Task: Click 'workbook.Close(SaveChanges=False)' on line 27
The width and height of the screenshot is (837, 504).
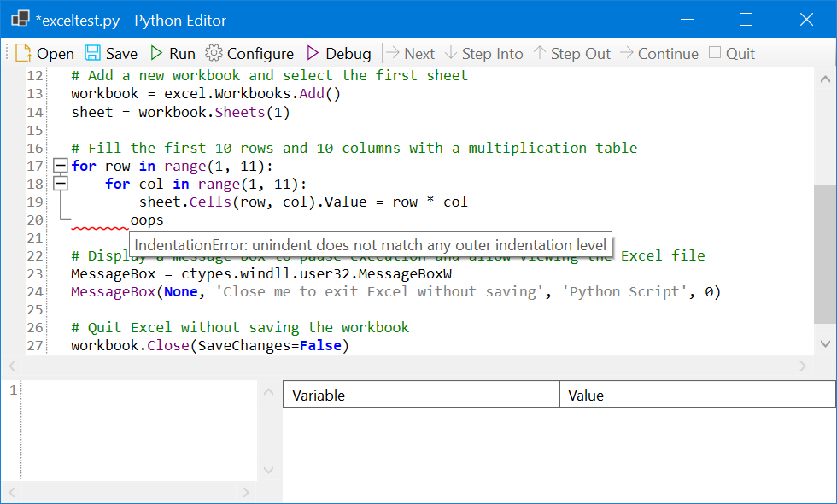Action: 210,345
